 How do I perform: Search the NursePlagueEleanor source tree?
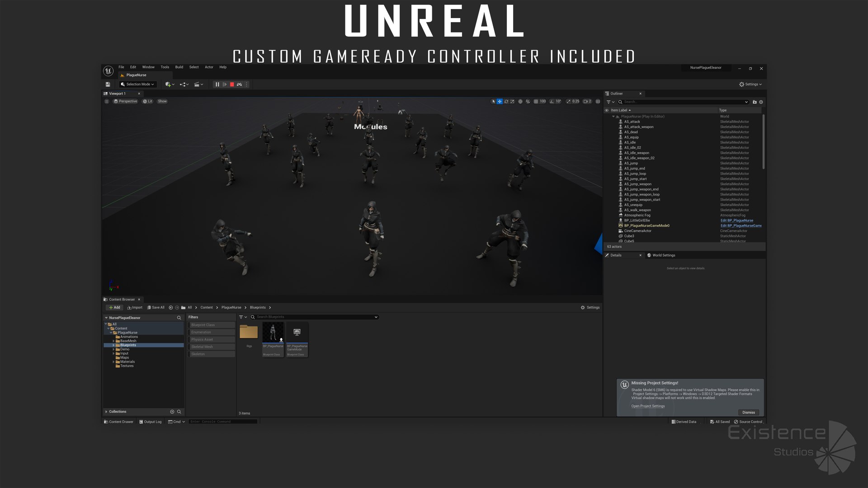[x=179, y=318]
